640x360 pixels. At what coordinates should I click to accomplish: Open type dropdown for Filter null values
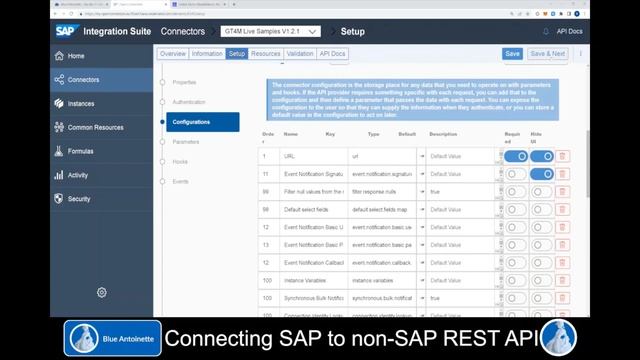point(422,192)
